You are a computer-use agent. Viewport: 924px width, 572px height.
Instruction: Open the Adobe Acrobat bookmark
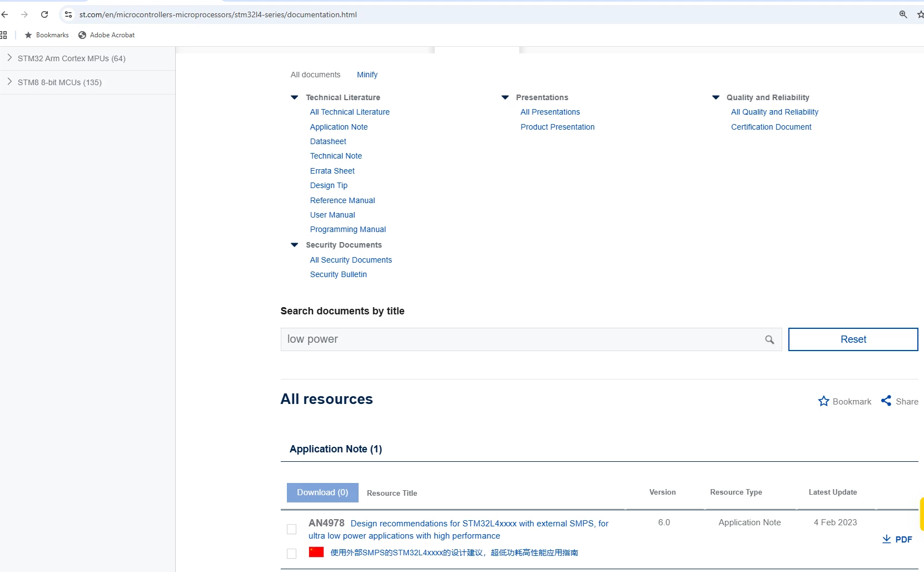tap(107, 35)
